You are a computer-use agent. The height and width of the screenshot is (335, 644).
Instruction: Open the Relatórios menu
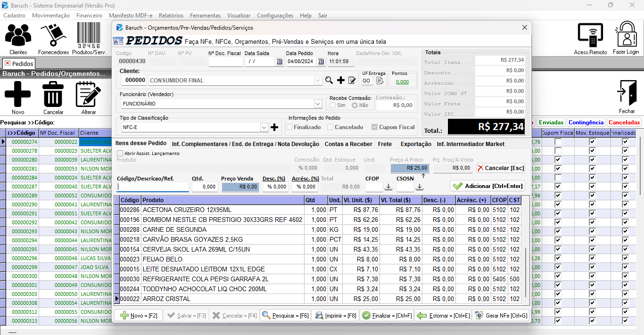click(x=171, y=16)
